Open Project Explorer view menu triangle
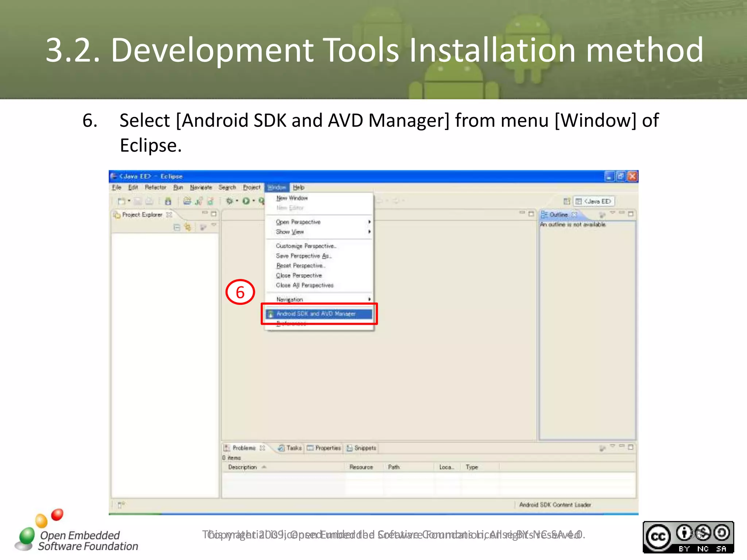The width and height of the screenshot is (747, 560). [214, 225]
